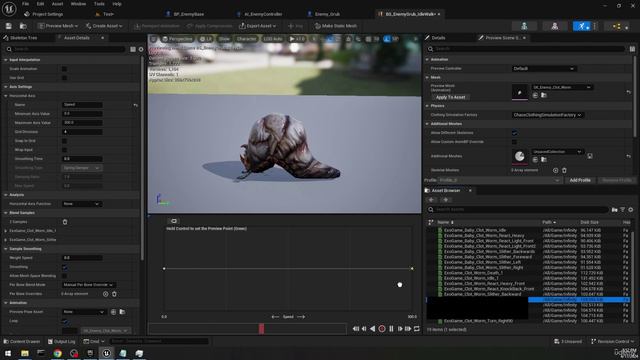Use selected asset for Preview Base Pose
Image resolution: width=640 pixels, height=360 pixels.
113,312
